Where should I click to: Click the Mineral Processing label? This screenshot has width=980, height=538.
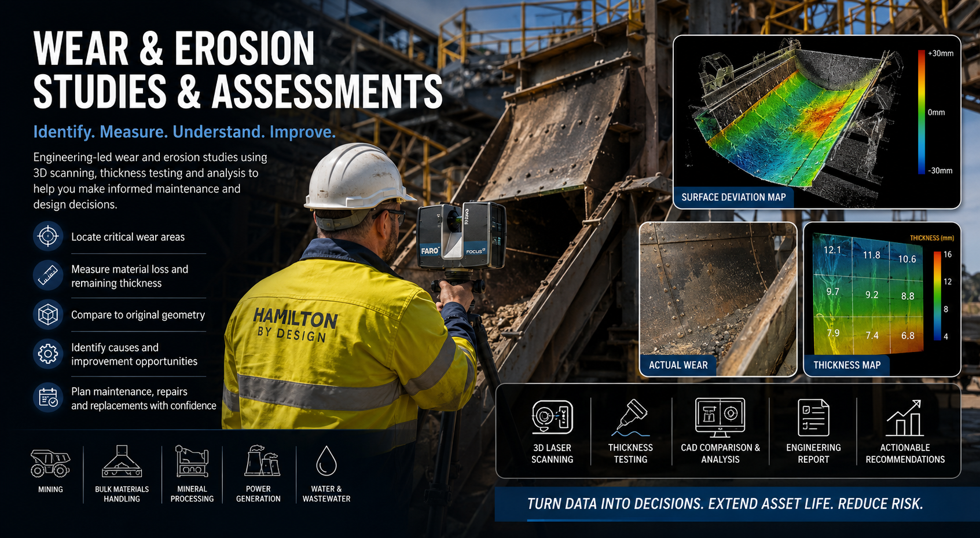click(x=192, y=494)
